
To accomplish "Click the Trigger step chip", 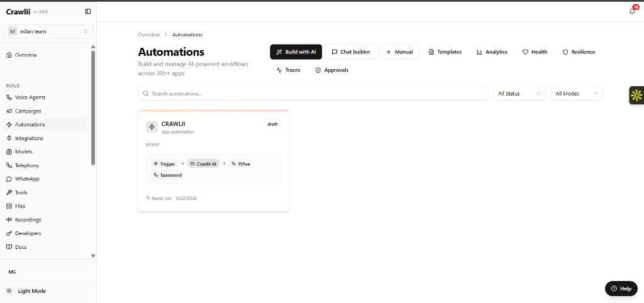I will pyautogui.click(x=164, y=164).
